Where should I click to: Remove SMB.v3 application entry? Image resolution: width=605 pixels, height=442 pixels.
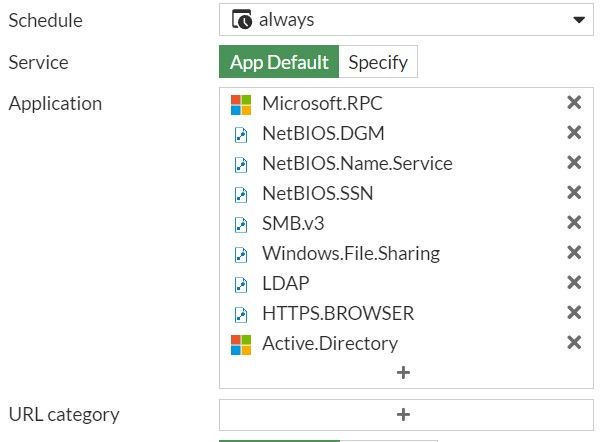point(574,223)
